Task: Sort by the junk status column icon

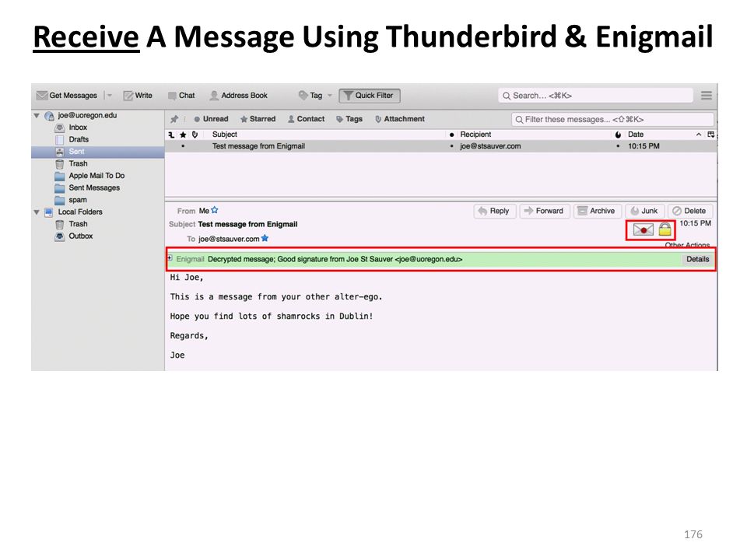Action: coord(618,135)
